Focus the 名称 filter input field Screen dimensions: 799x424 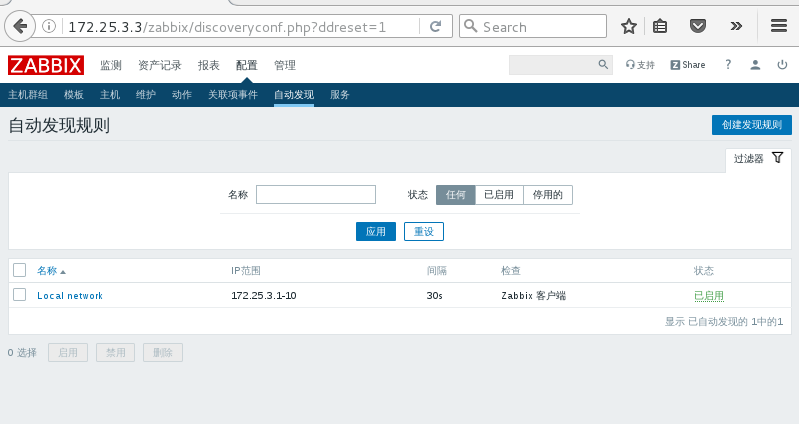click(x=316, y=195)
